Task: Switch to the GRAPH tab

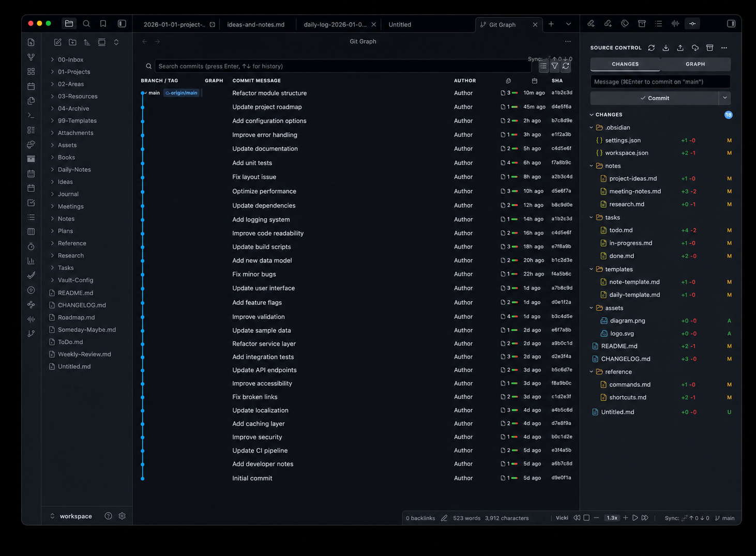Action: click(695, 64)
